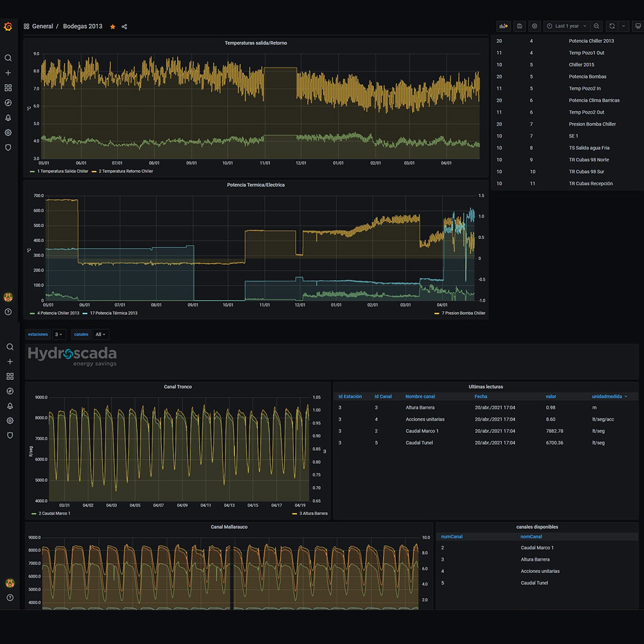Sort by the 'unidadmedida' column header
Viewport: 644px width, 644px height.
tap(606, 397)
